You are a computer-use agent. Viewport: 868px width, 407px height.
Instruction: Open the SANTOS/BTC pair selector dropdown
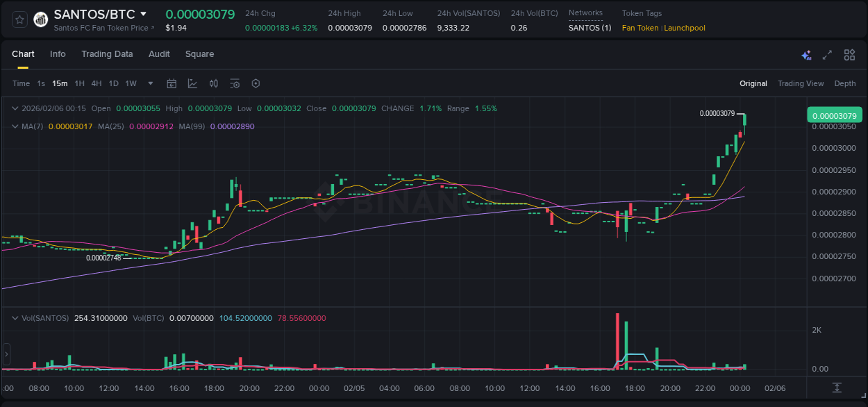pyautogui.click(x=144, y=13)
